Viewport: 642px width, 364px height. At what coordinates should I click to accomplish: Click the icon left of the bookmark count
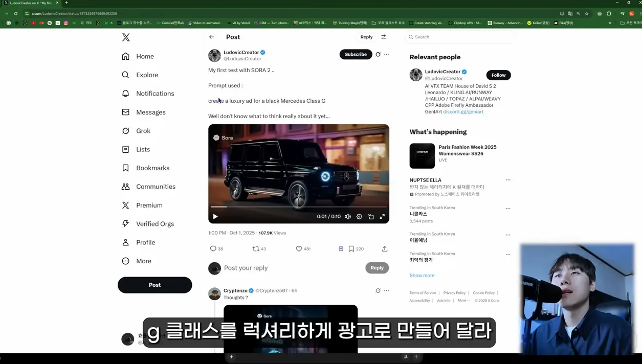[341, 249]
